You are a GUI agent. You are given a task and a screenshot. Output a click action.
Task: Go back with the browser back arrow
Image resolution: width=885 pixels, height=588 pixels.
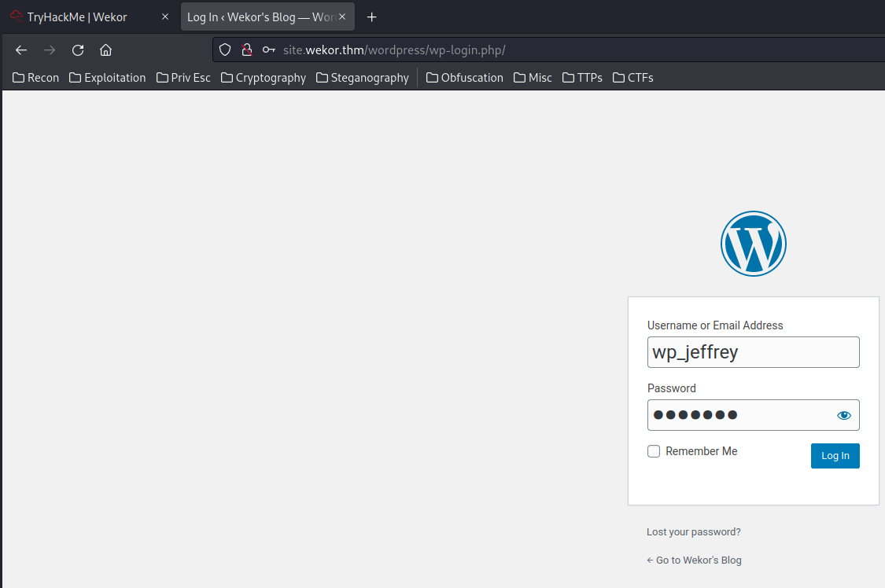pyautogui.click(x=21, y=50)
